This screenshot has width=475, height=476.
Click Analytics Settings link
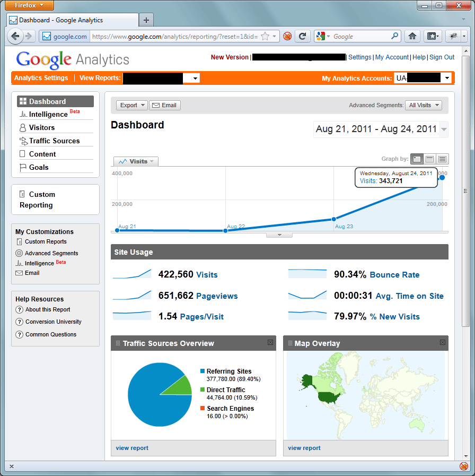[x=41, y=78]
